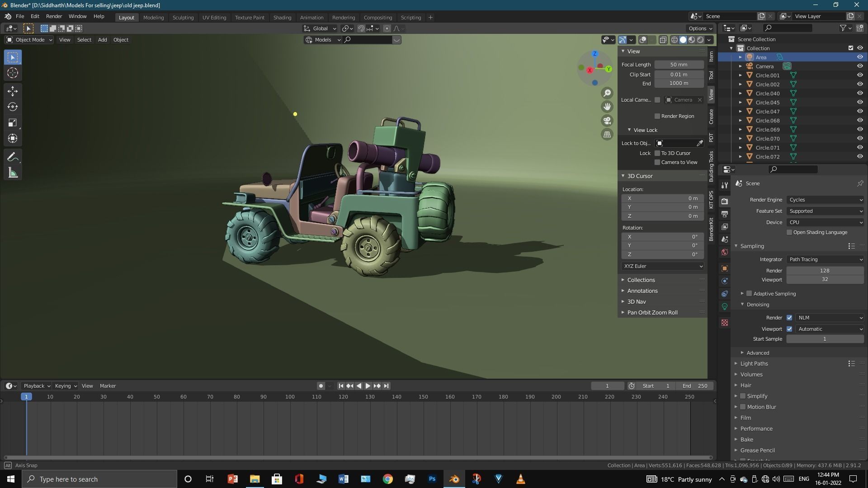
Task: Open the Render properties tab icon
Action: point(725,201)
